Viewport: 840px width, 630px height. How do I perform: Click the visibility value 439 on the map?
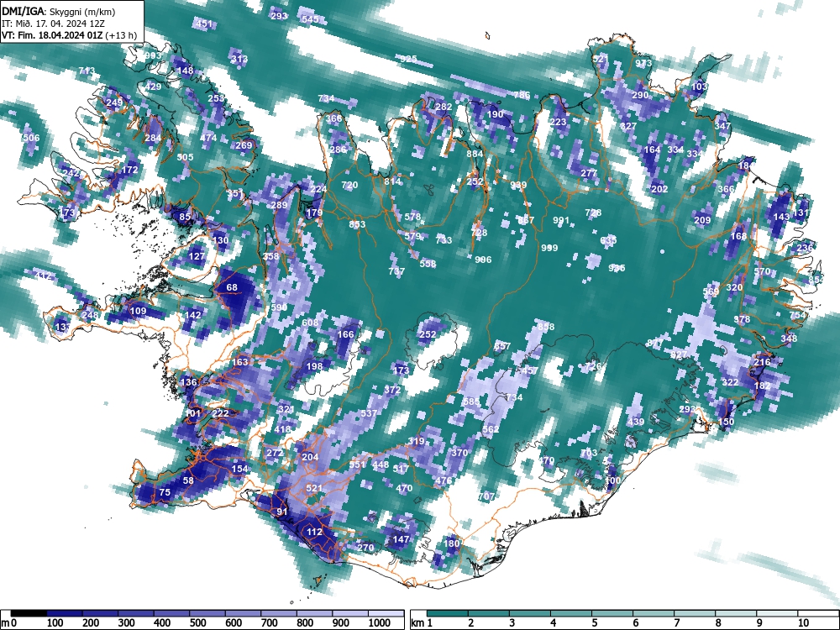[x=636, y=423]
